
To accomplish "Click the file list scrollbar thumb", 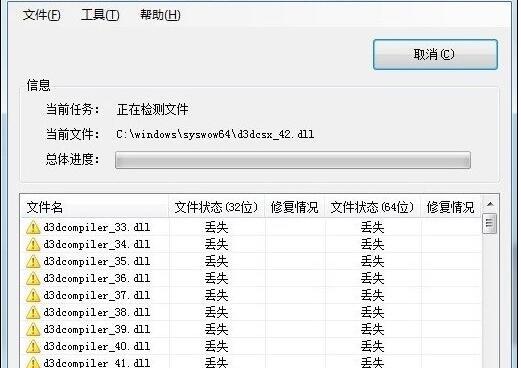I will click(x=489, y=223).
